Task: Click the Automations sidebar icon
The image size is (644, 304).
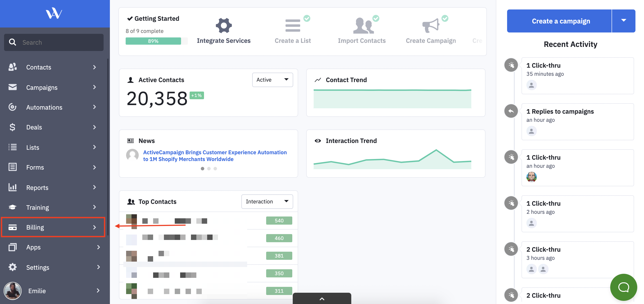Action: click(x=13, y=107)
